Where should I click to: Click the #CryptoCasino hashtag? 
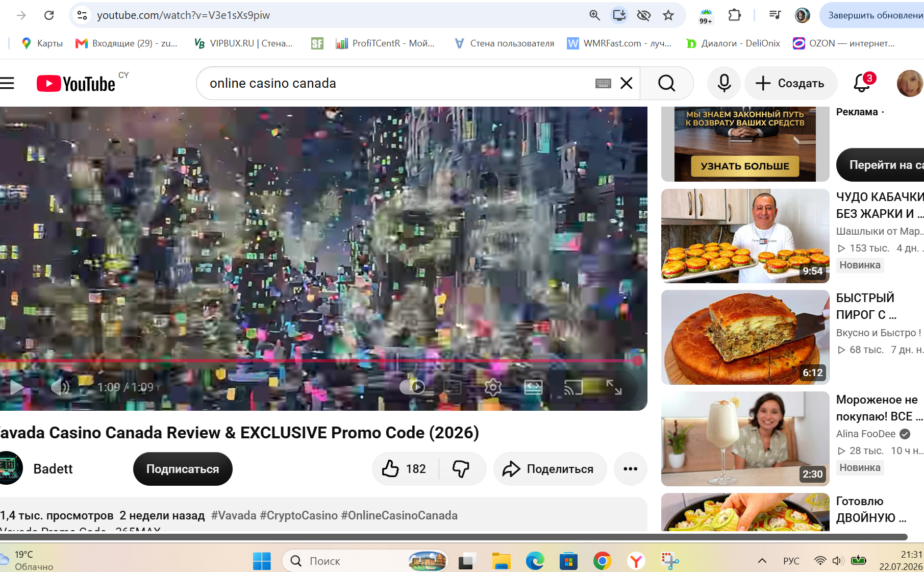299,515
